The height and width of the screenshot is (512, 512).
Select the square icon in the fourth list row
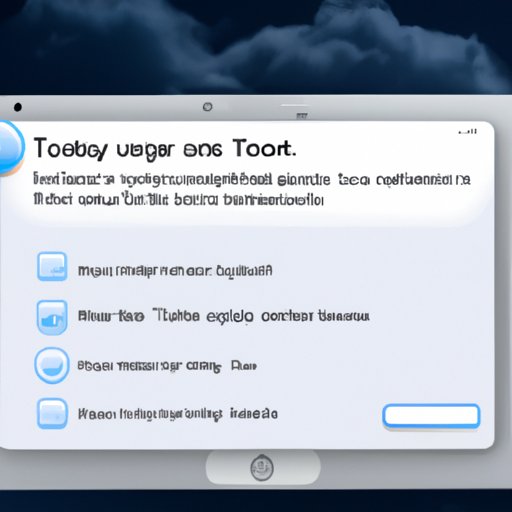(52, 413)
